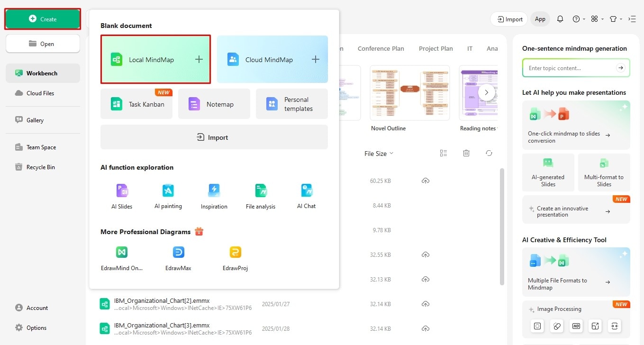Switch to IT template tab
Image resolution: width=644 pixels, height=345 pixels.
[x=470, y=48]
